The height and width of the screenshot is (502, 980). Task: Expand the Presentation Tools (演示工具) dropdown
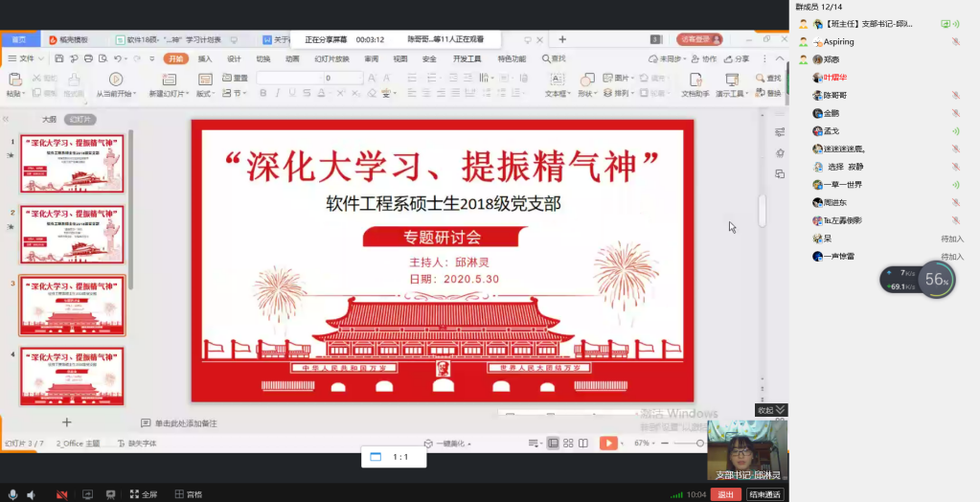[734, 94]
